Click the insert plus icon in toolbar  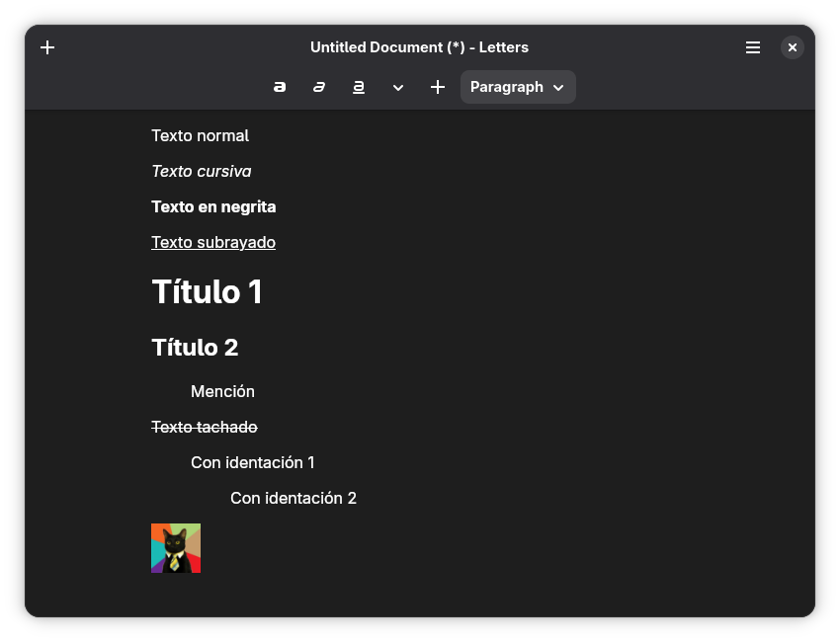tap(438, 87)
